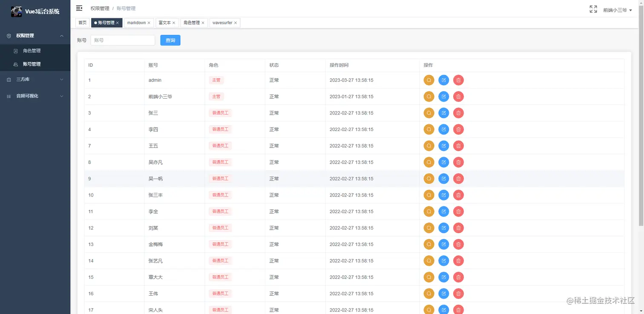The height and width of the screenshot is (314, 644).
Task: View the 张三丰 account details
Action: [429, 195]
